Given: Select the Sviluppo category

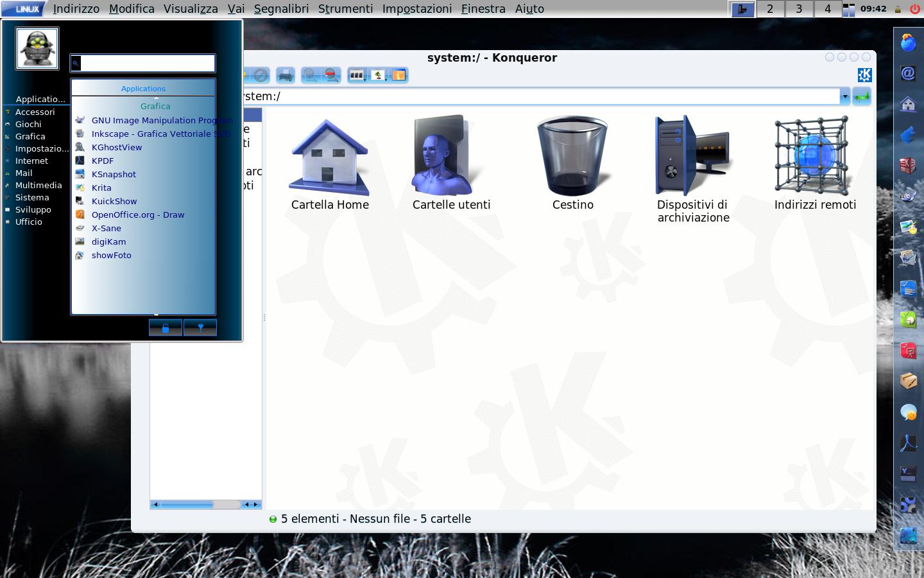Looking at the screenshot, I should [x=33, y=209].
